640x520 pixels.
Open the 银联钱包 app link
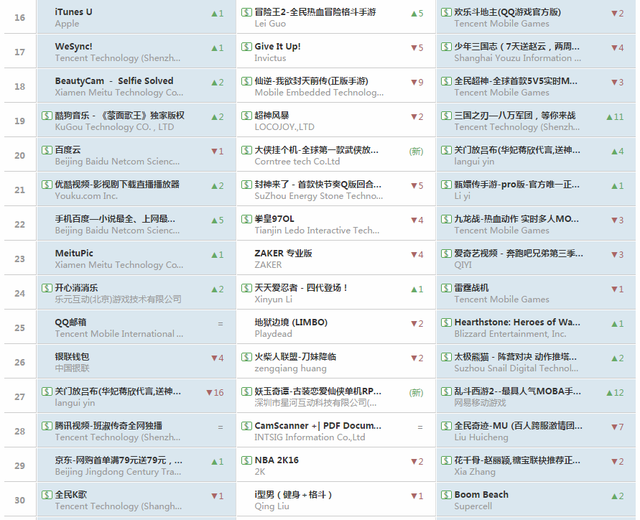(72, 357)
